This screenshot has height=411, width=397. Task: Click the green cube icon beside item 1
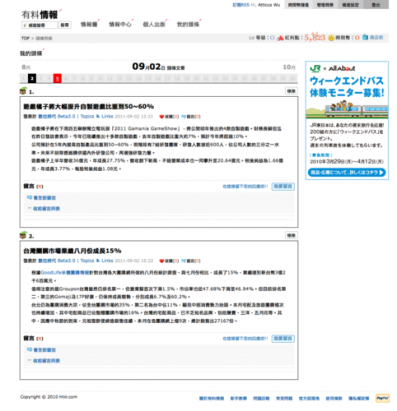tap(23, 90)
